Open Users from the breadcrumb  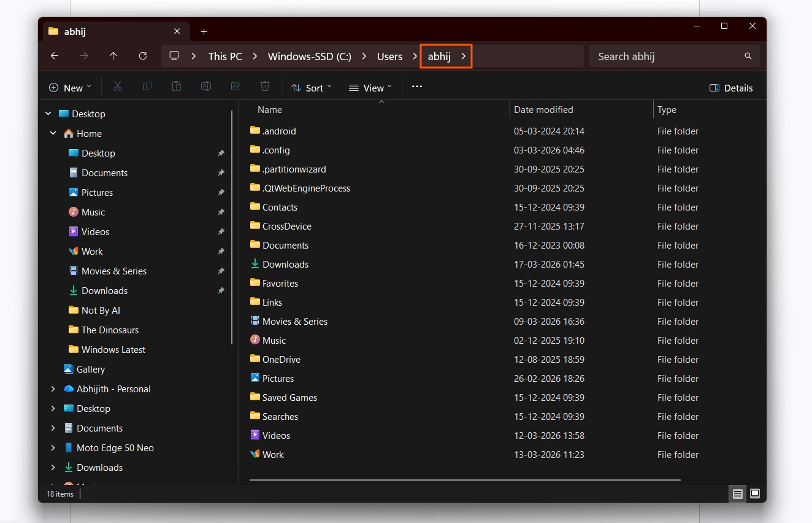coord(389,56)
